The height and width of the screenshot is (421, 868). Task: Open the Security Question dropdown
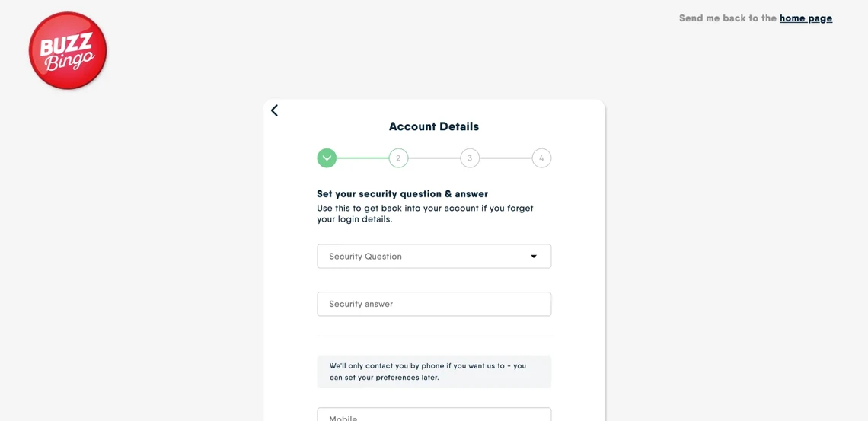(426, 257)
